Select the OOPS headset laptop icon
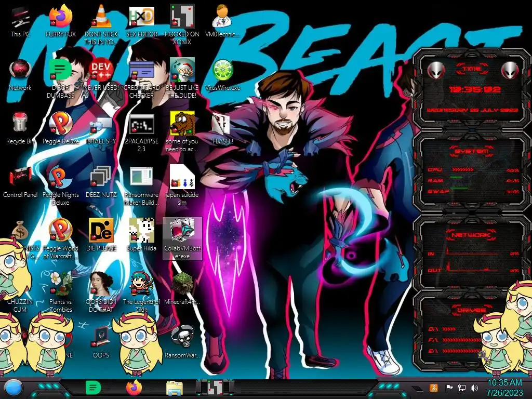The image size is (532, 399). pos(101,342)
